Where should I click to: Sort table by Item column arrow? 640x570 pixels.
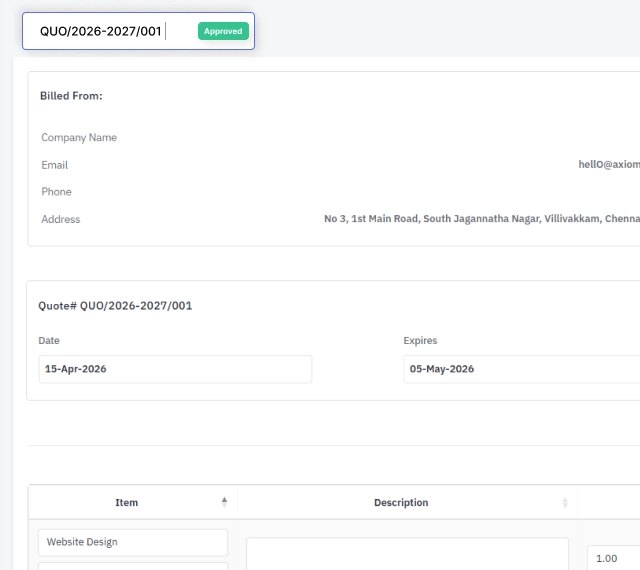click(224, 502)
